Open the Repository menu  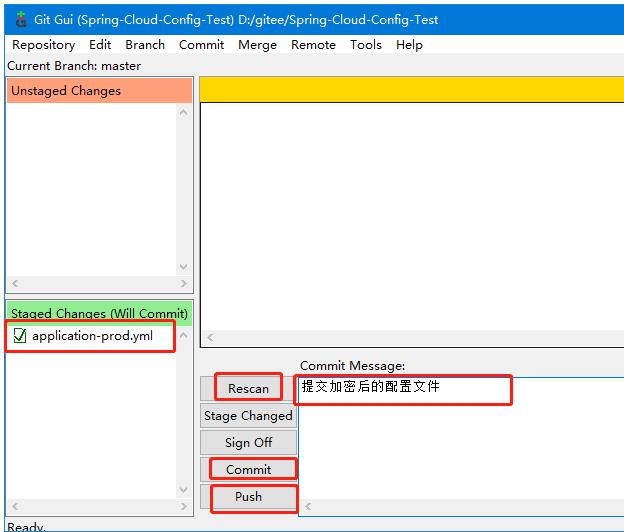43,45
